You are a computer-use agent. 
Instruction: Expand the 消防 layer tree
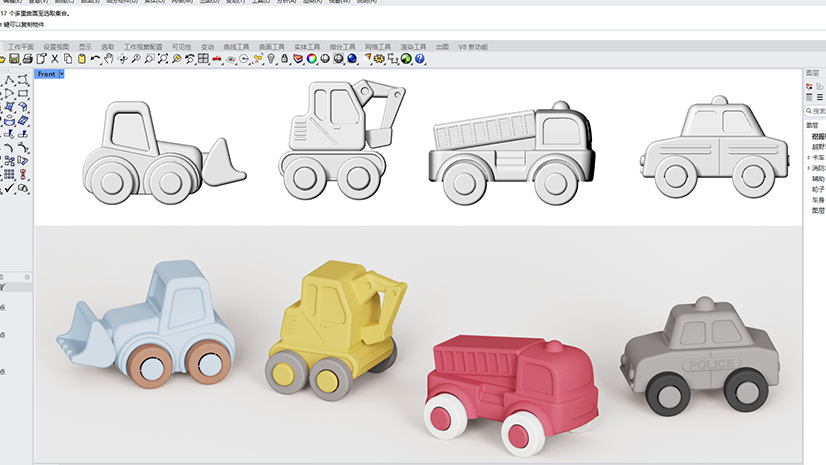[x=809, y=168]
